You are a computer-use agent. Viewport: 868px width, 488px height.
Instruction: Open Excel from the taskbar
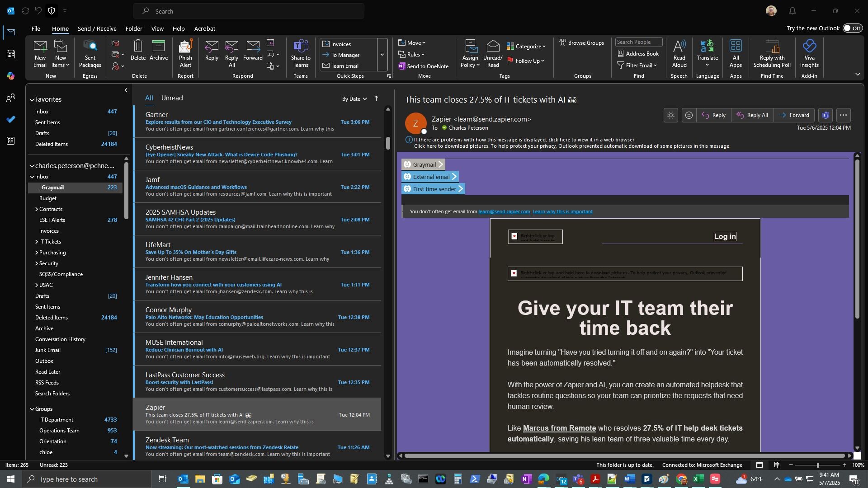click(698, 479)
